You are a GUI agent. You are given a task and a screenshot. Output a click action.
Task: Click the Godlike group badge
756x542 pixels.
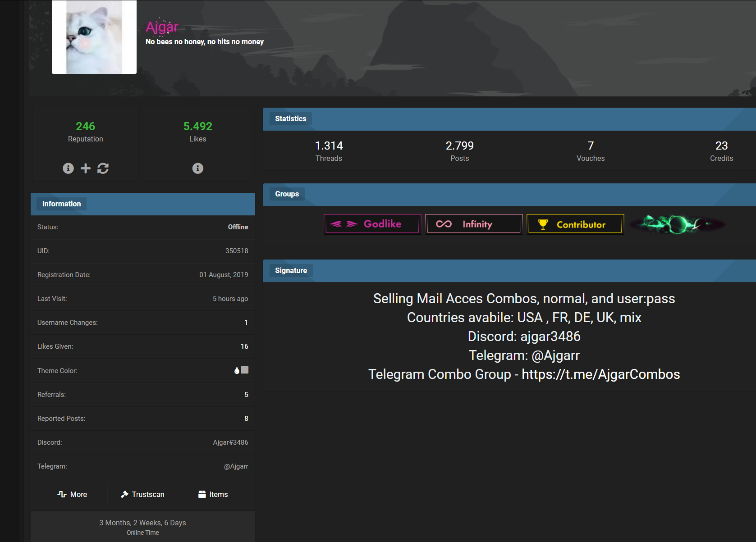pyautogui.click(x=372, y=224)
